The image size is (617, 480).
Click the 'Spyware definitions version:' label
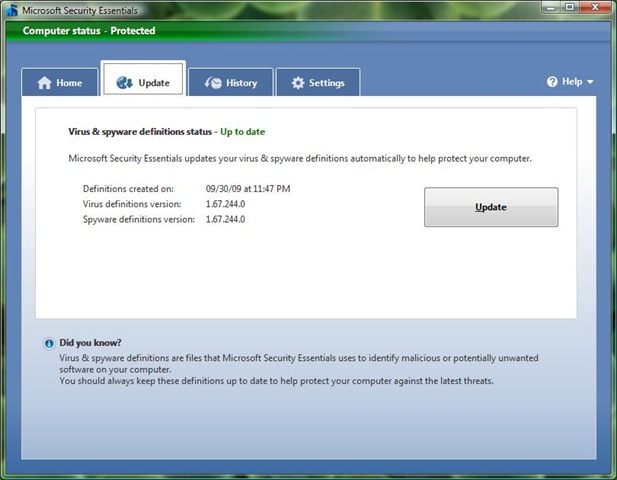[139, 220]
